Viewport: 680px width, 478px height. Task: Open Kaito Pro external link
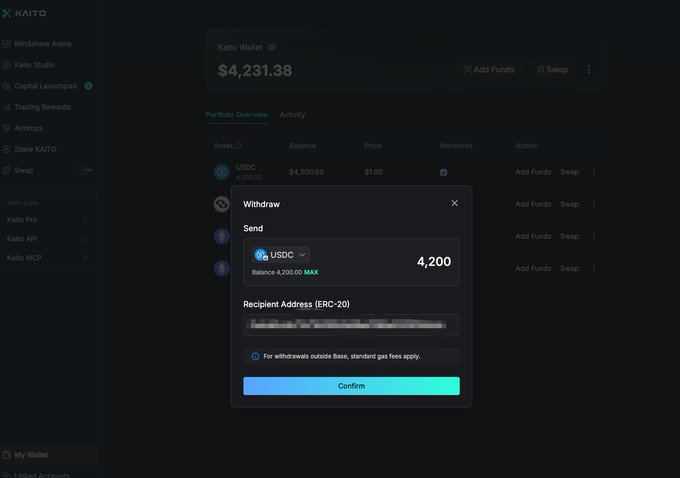pos(47,219)
